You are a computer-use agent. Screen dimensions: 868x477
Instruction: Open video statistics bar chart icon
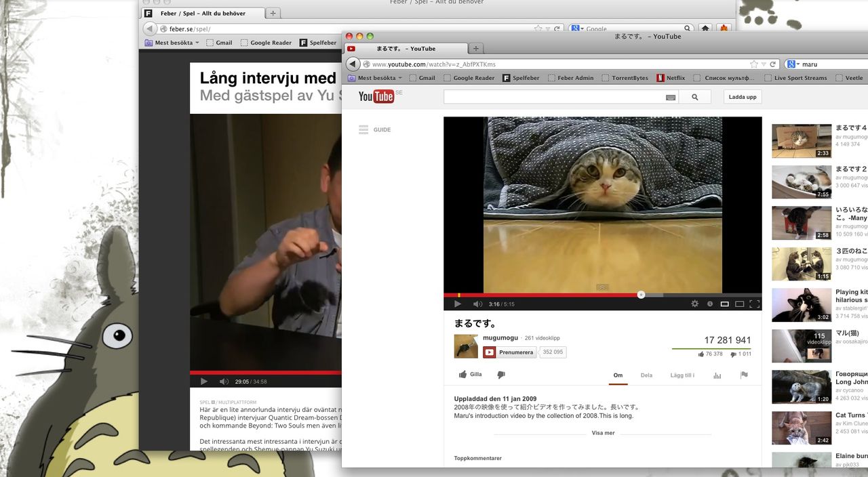(x=717, y=375)
